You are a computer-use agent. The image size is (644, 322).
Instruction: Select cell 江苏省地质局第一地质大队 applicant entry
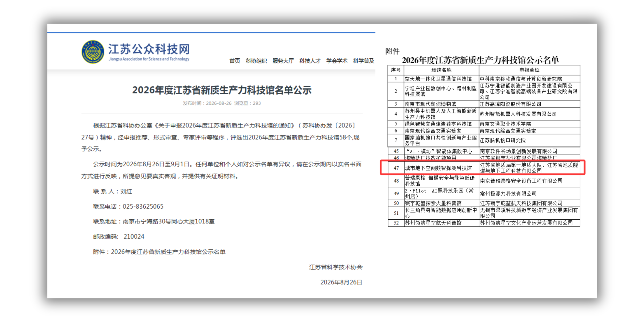point(529,168)
